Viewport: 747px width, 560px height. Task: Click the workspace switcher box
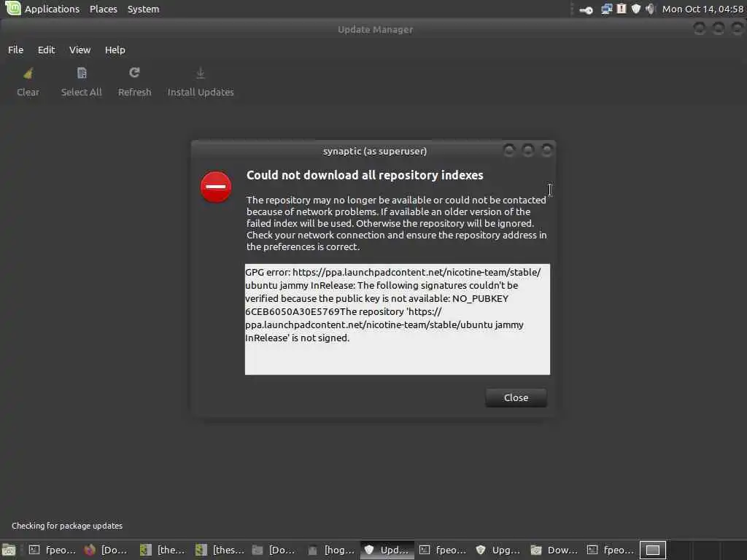coord(653,550)
